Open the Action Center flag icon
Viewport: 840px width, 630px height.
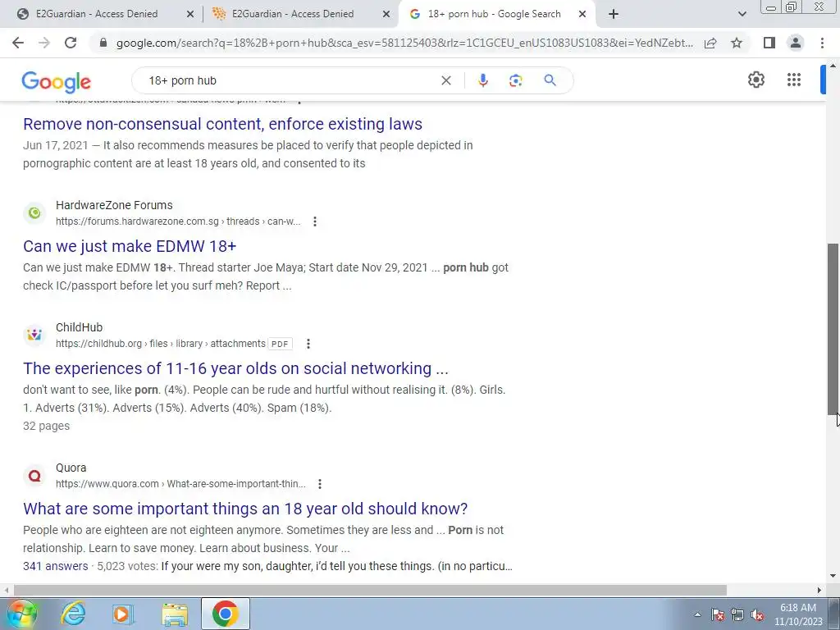(718, 614)
